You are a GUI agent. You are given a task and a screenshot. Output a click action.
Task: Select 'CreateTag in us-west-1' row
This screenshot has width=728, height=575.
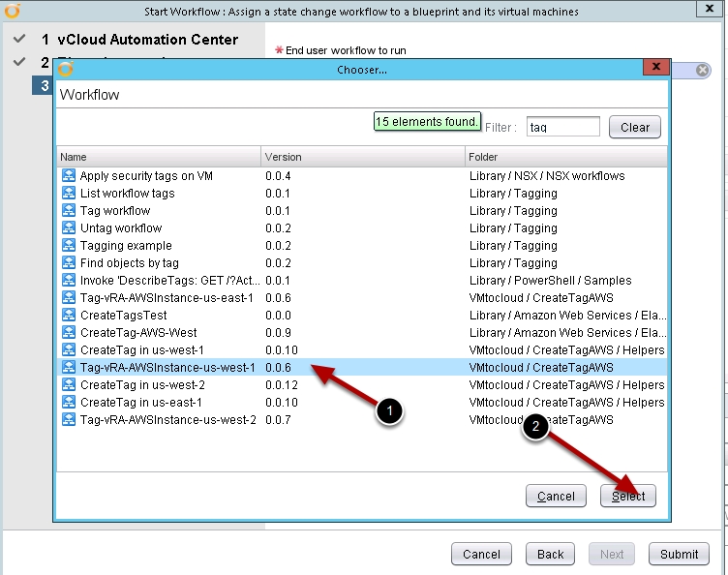(x=362, y=349)
